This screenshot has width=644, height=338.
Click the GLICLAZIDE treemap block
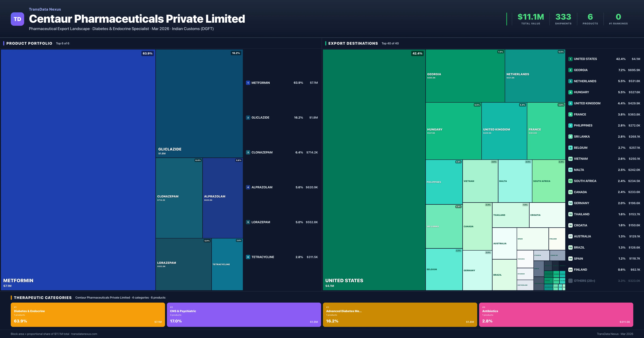click(199, 103)
